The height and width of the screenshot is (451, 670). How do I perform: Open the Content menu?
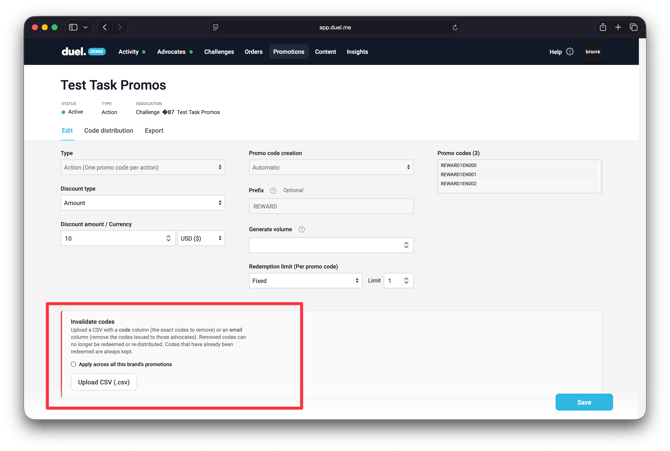click(326, 52)
